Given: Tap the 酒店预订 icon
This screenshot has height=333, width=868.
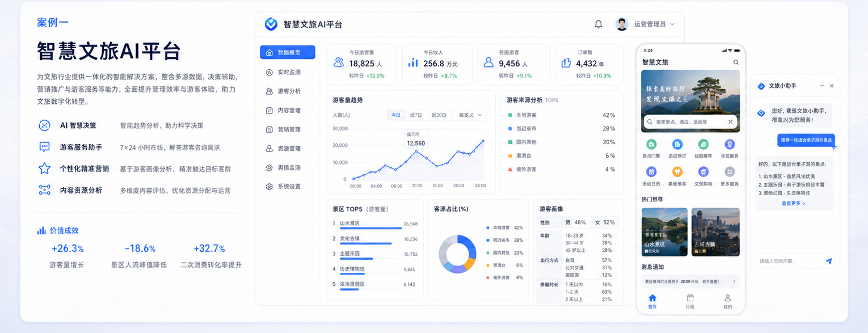Looking at the screenshot, I should pyautogui.click(x=677, y=145).
